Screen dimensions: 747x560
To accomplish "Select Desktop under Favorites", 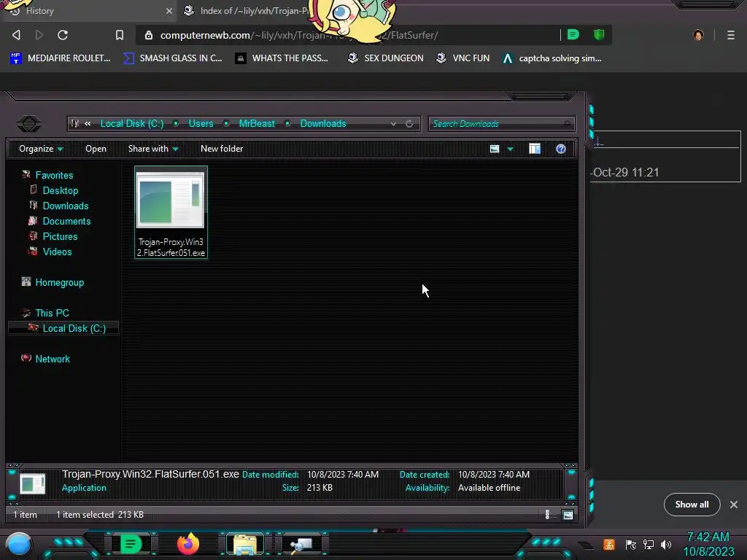I will coord(60,190).
